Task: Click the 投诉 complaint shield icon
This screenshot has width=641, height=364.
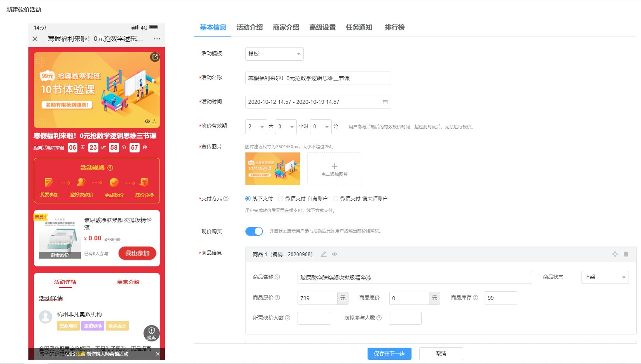Action: coord(152,333)
